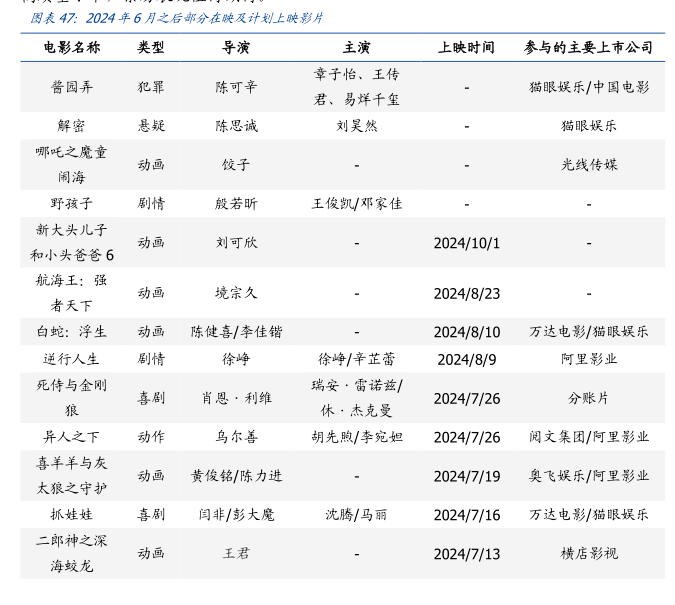Click the "类型" column header
675x605 pixels.
click(x=151, y=47)
